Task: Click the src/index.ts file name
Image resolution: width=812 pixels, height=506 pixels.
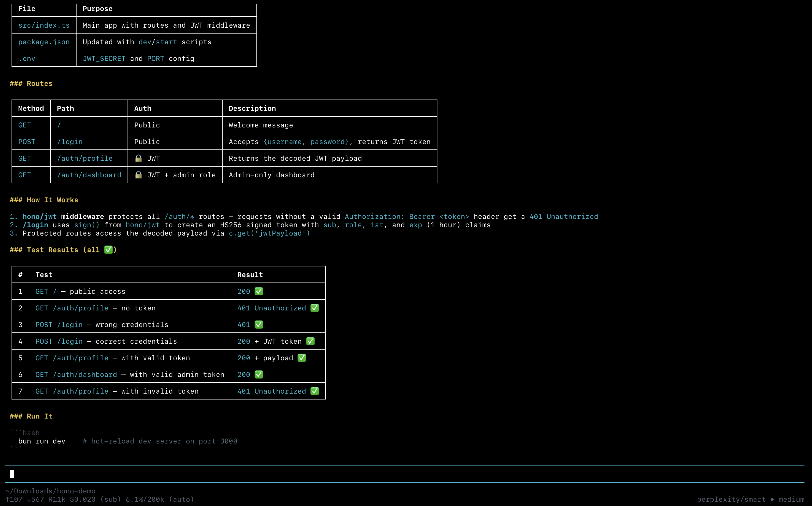Action: point(44,25)
